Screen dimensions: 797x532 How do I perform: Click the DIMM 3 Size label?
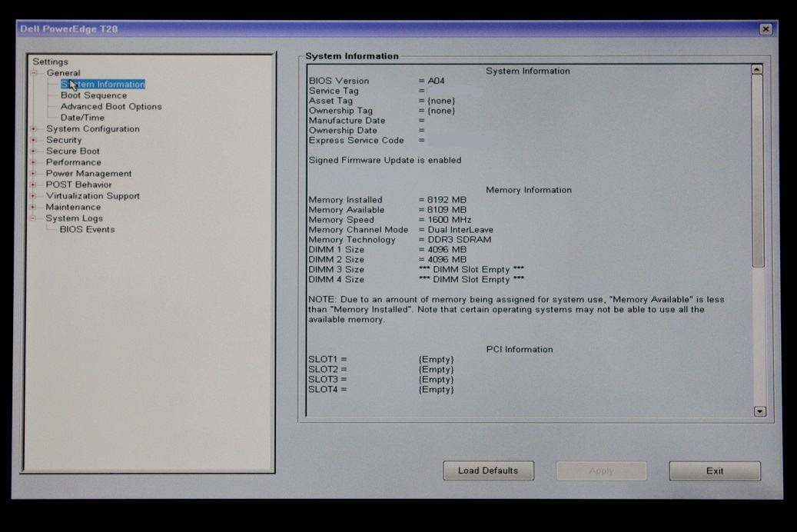pyautogui.click(x=336, y=270)
